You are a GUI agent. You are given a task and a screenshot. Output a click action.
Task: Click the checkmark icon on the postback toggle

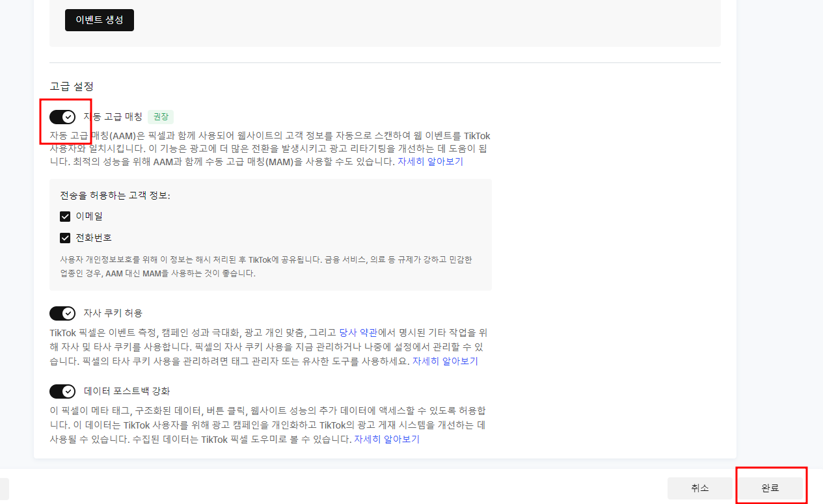pyautogui.click(x=67, y=391)
